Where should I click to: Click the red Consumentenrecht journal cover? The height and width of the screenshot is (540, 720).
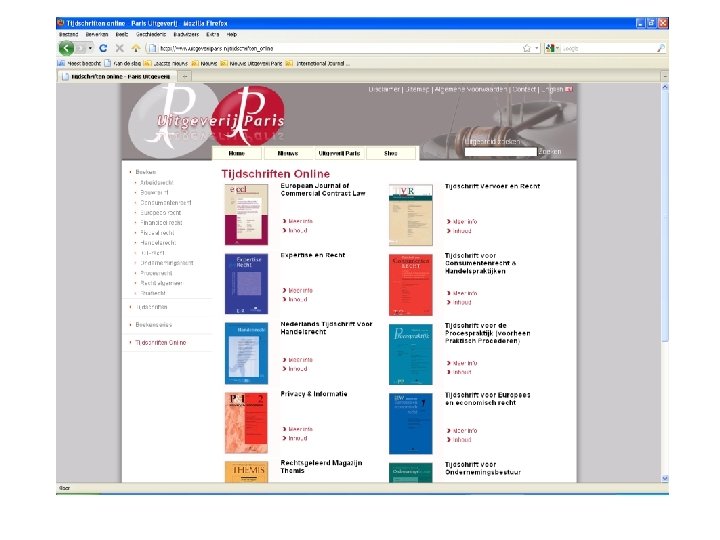pos(411,285)
